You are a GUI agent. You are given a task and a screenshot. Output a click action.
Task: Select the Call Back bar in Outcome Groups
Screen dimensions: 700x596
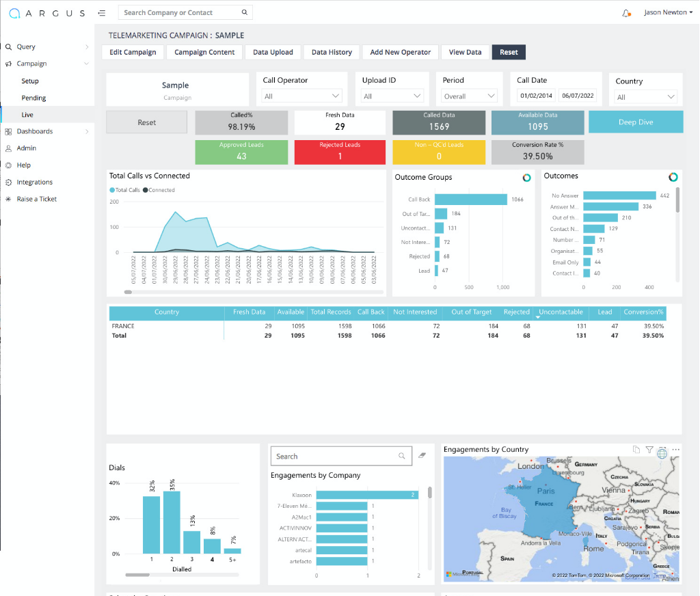(471, 200)
